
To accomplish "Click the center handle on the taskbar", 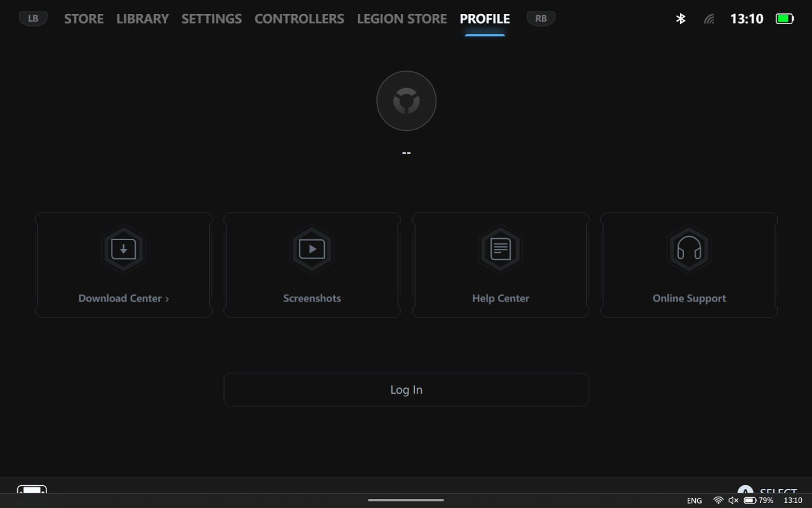I will [406, 500].
